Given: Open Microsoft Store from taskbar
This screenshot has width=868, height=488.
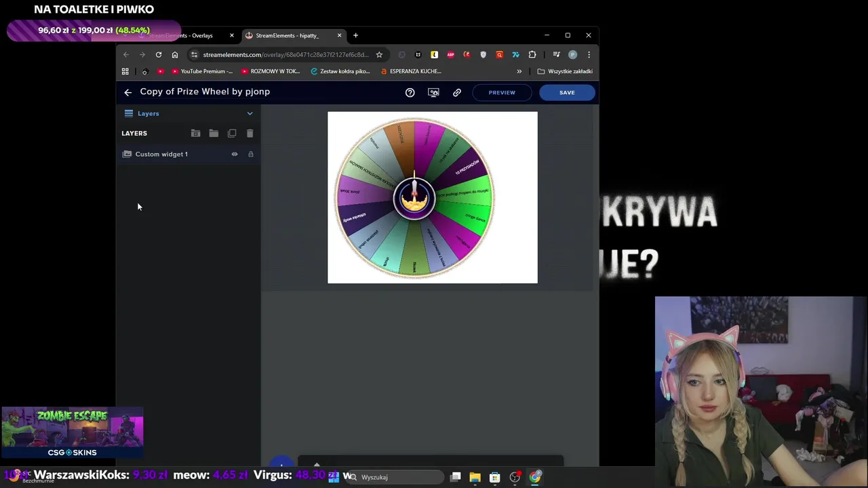Looking at the screenshot, I should click(x=495, y=477).
